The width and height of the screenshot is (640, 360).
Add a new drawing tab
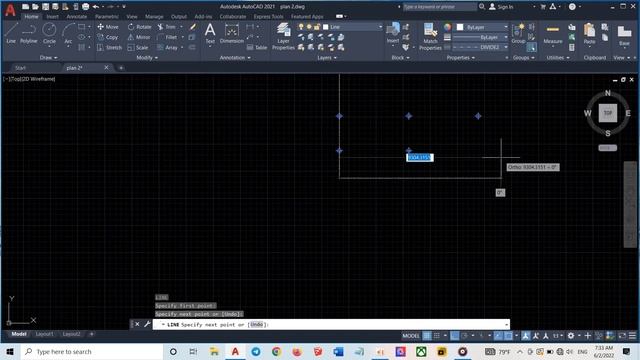121,68
